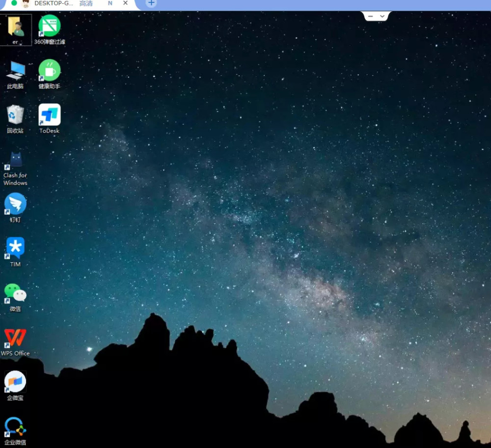Open the user folder desktop icon
Screen dimensions: 491x448
coord(15,27)
